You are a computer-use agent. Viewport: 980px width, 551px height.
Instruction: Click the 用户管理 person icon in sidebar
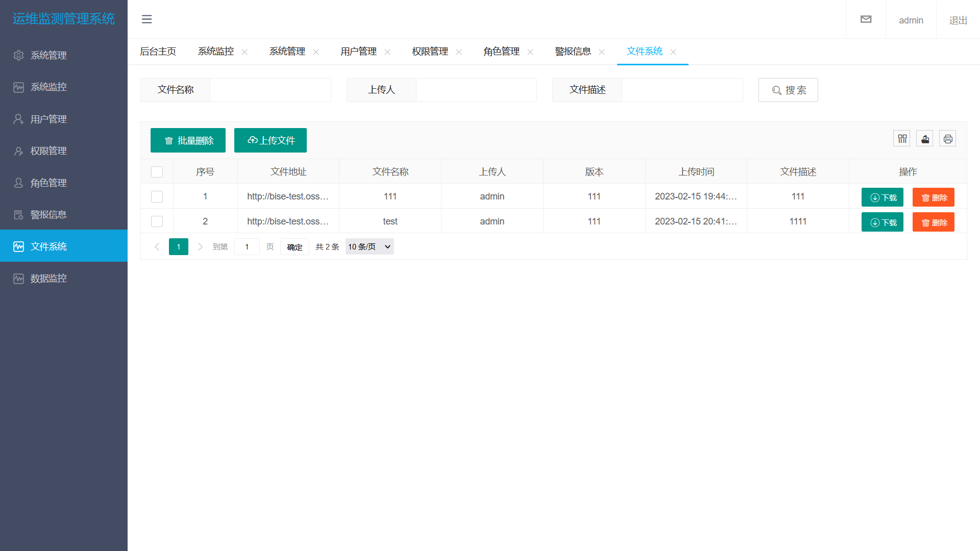click(x=18, y=119)
